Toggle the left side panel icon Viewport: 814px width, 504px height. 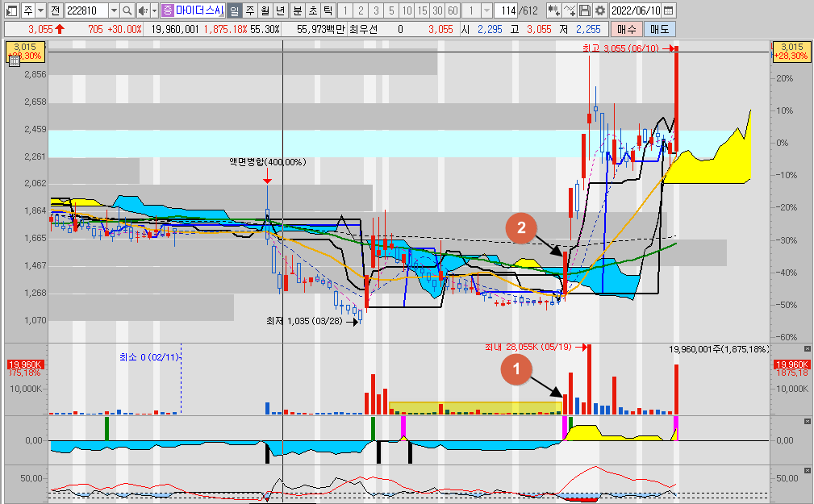pyautogui.click(x=11, y=10)
